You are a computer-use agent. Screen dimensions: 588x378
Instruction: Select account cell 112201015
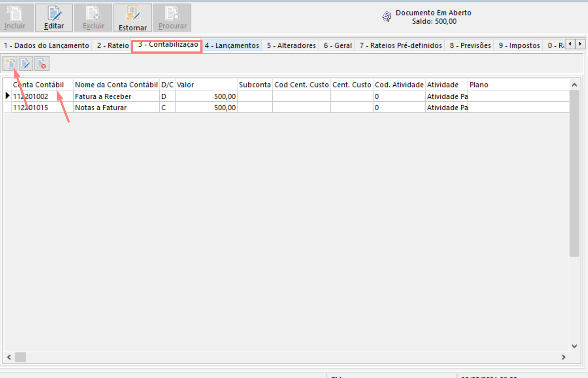42,107
